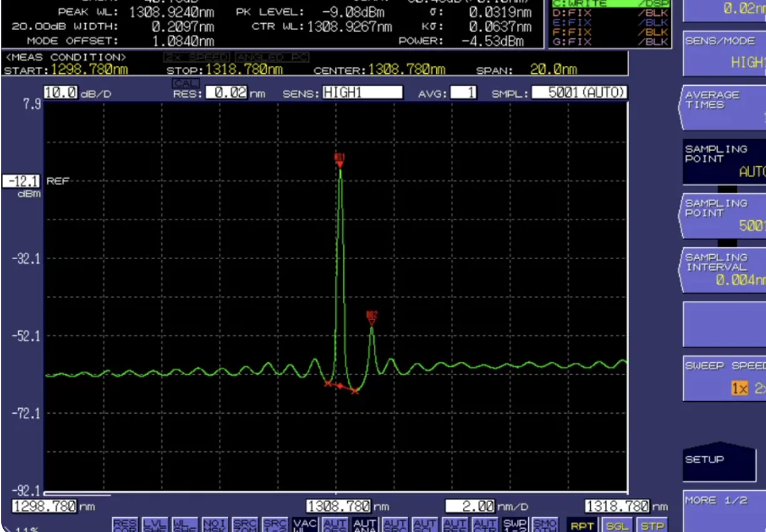Click the POWER -4.53dBm reading

(493, 41)
